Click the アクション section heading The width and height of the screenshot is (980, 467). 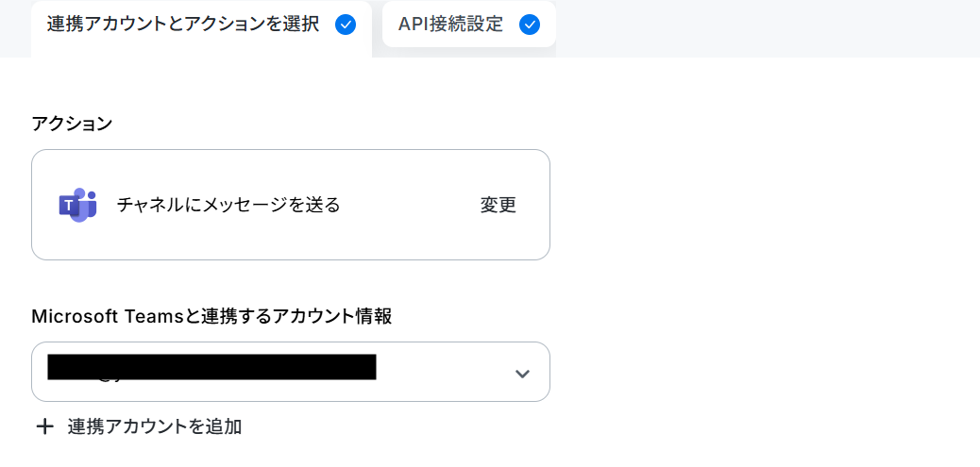(72, 124)
